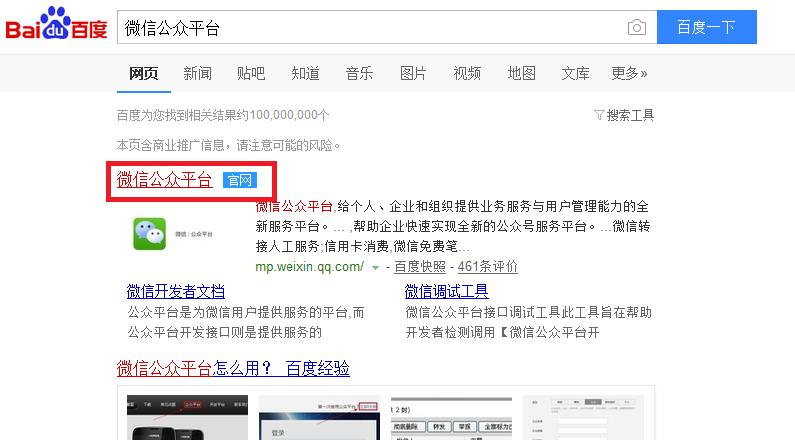Open 搜索工具 search tools

630,116
